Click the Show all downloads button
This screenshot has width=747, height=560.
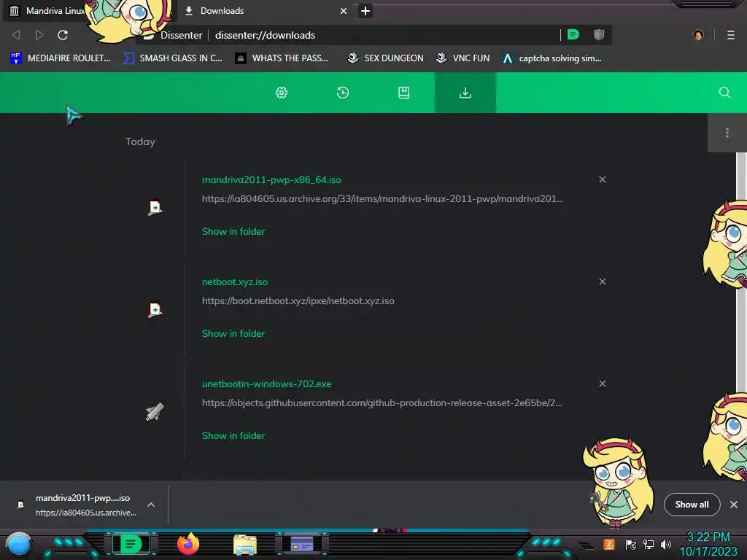pos(692,505)
